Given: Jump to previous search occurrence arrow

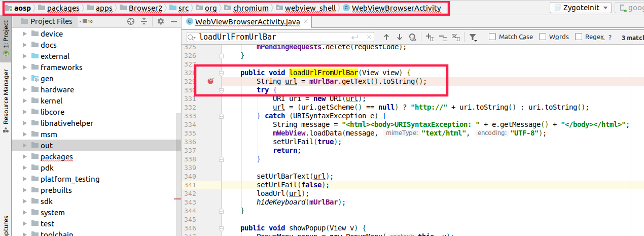Looking at the screenshot, I should (386, 37).
